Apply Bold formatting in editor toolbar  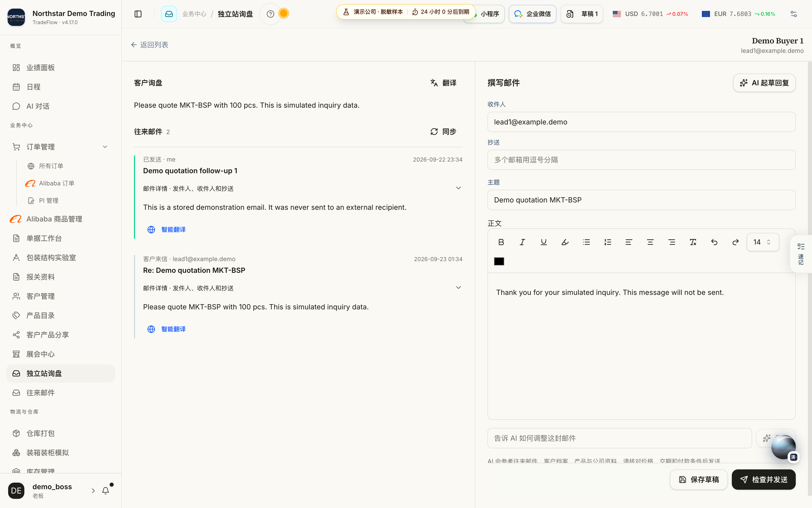[501, 242]
